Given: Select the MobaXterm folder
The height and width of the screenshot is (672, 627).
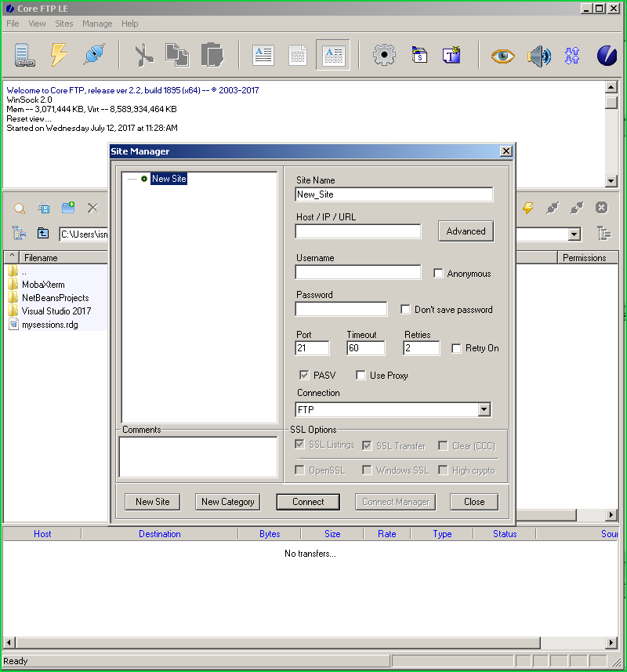Looking at the screenshot, I should (x=43, y=284).
